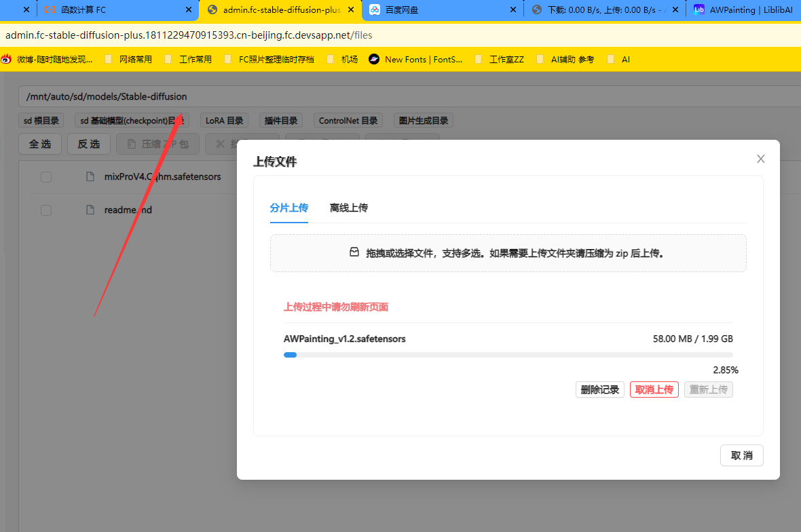Switch to the 离线上传 tab
This screenshot has height=532, width=801.
point(349,208)
